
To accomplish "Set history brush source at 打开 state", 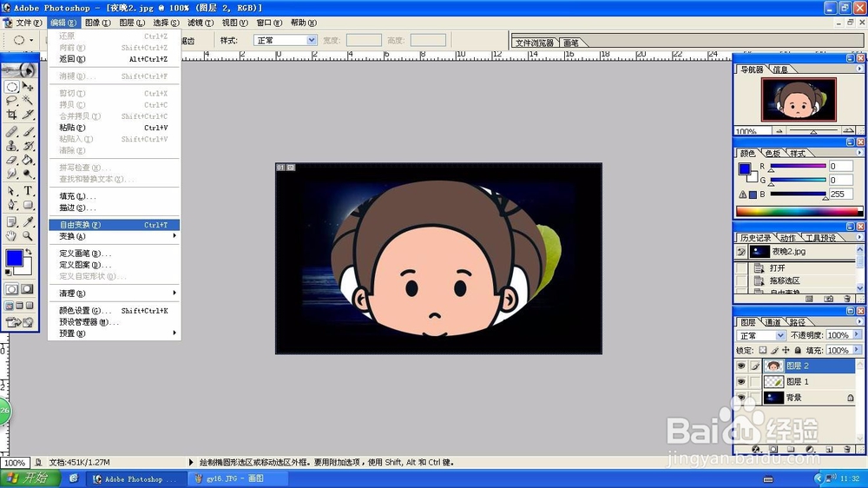I will pyautogui.click(x=741, y=268).
